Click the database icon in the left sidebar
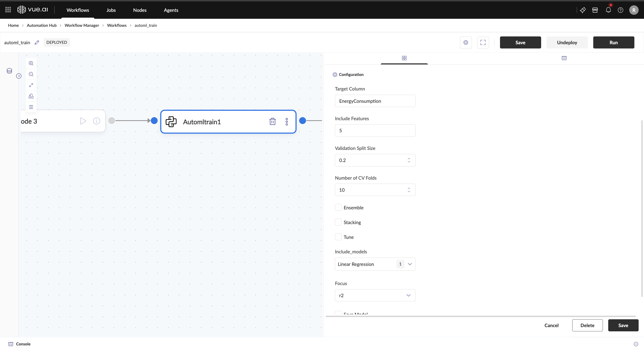644x349 pixels. [9, 71]
